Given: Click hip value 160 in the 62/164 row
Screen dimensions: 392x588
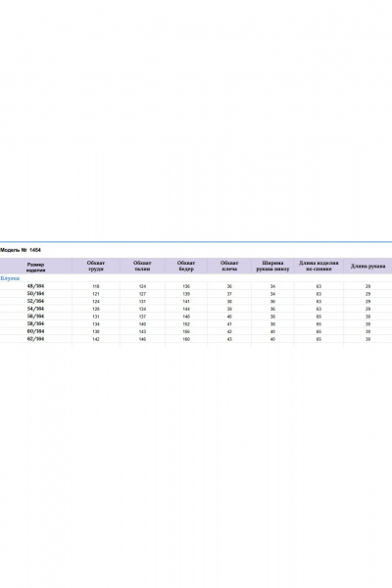Looking at the screenshot, I should [x=186, y=339].
